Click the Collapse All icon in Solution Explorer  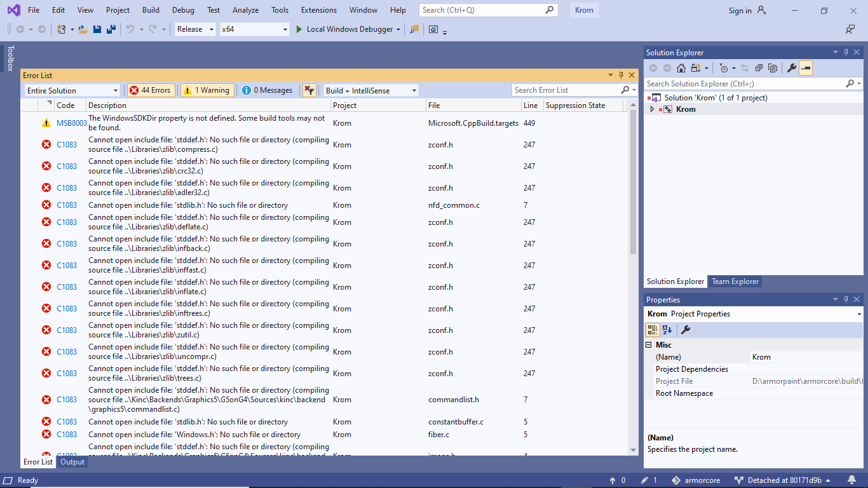(x=759, y=68)
